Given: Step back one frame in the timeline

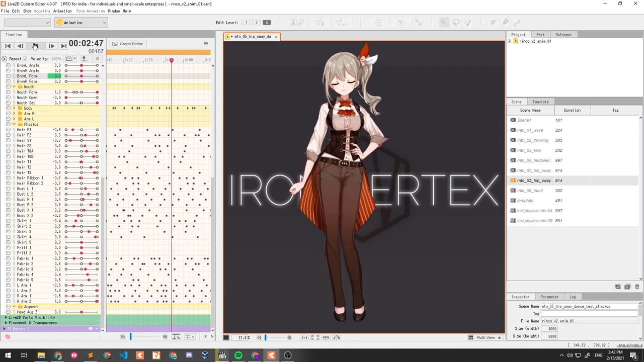Looking at the screenshot, I should pyautogui.click(x=20, y=46).
